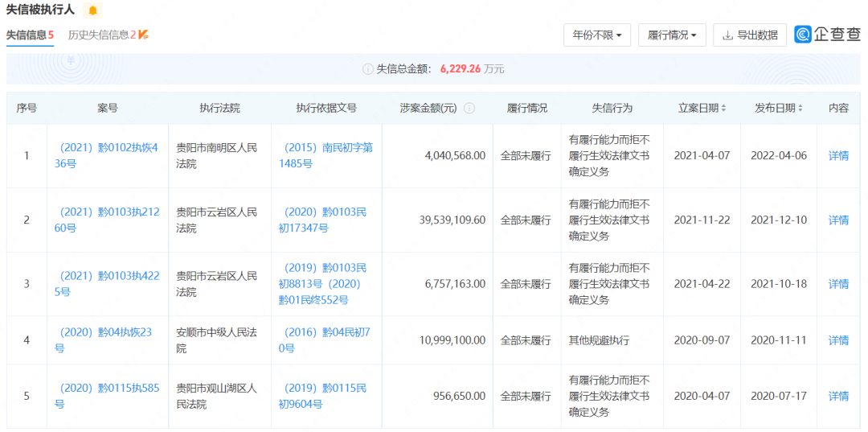Image resolution: width=868 pixels, height=432 pixels.
Task: Click the info icon beside 涉案金额(元) header
Action: [x=469, y=109]
